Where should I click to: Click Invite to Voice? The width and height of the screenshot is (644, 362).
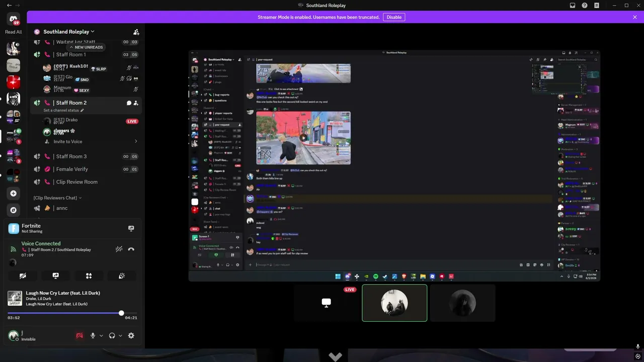[68, 142]
